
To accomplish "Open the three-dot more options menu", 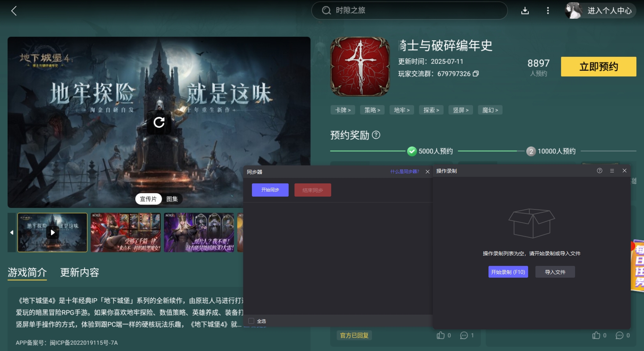I will [548, 11].
